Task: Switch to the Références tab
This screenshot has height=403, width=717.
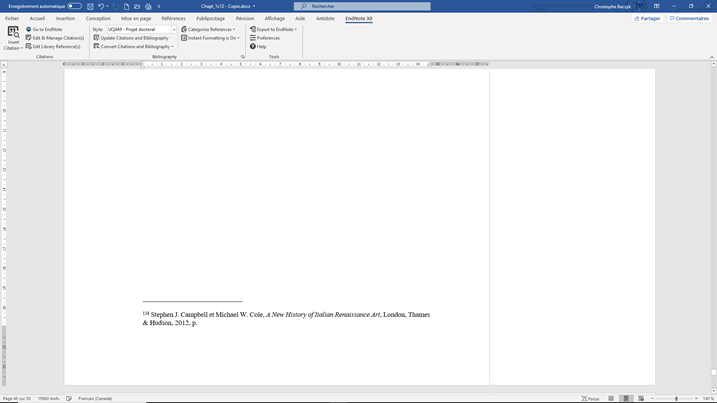Action: click(174, 18)
